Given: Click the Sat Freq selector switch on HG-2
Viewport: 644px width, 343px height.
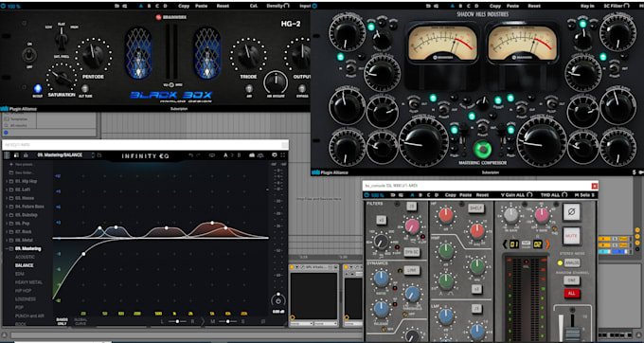Looking at the screenshot, I should click(x=62, y=40).
